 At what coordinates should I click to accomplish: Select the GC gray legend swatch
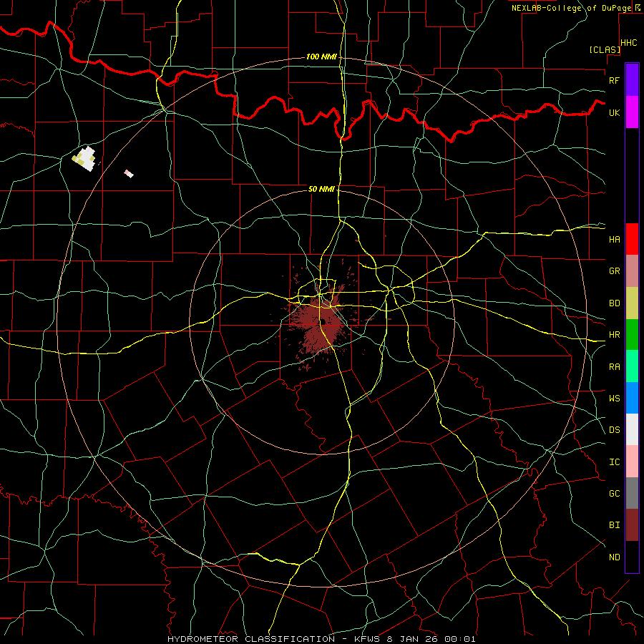tap(632, 493)
